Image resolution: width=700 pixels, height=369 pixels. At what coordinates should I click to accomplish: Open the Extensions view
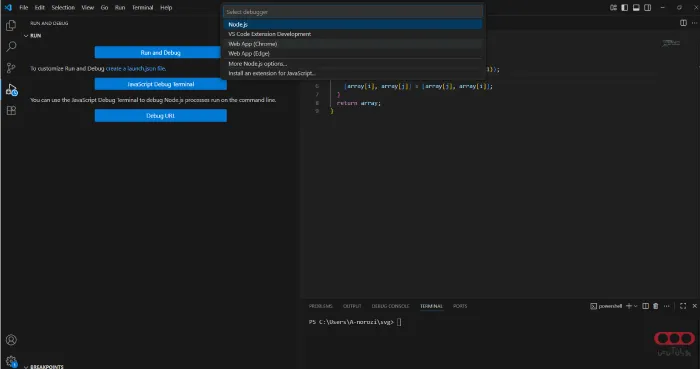tap(11, 110)
